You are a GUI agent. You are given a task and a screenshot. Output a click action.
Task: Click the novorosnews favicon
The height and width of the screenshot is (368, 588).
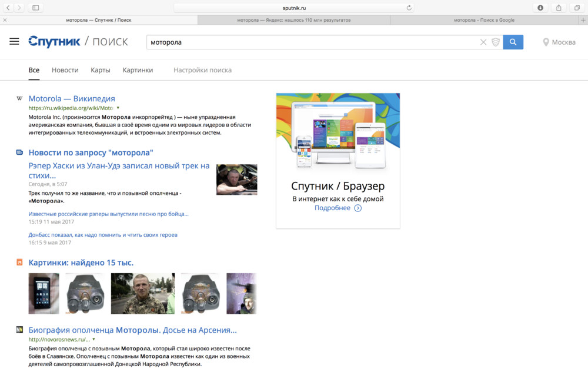tap(19, 330)
